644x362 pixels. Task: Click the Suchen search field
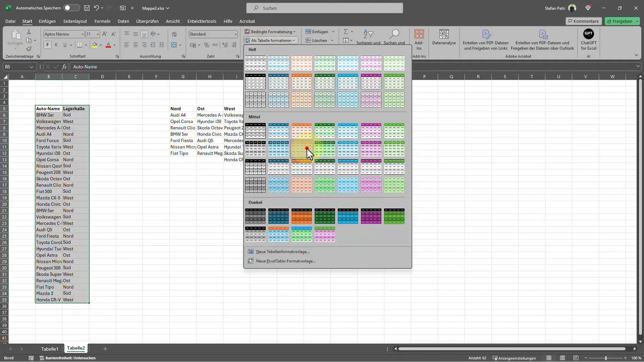click(324, 8)
